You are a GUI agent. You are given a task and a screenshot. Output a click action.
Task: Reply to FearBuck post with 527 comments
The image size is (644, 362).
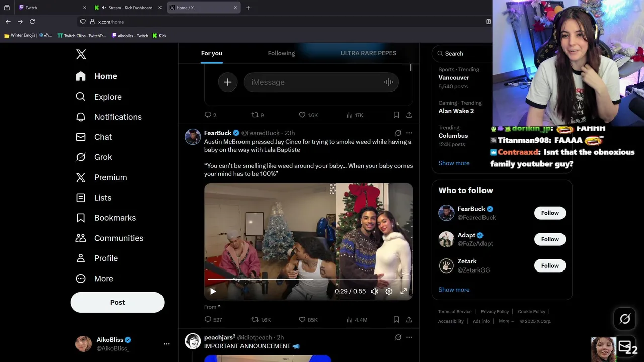pyautogui.click(x=213, y=320)
